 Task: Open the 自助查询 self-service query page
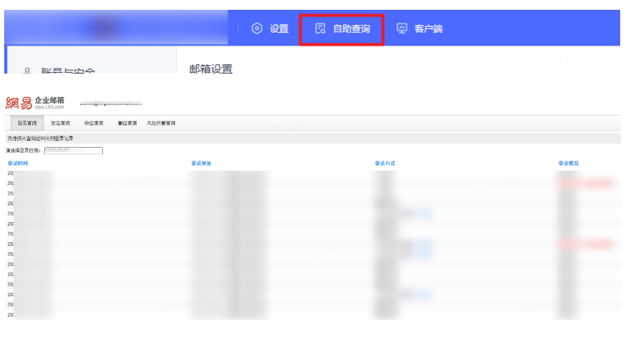(x=343, y=29)
